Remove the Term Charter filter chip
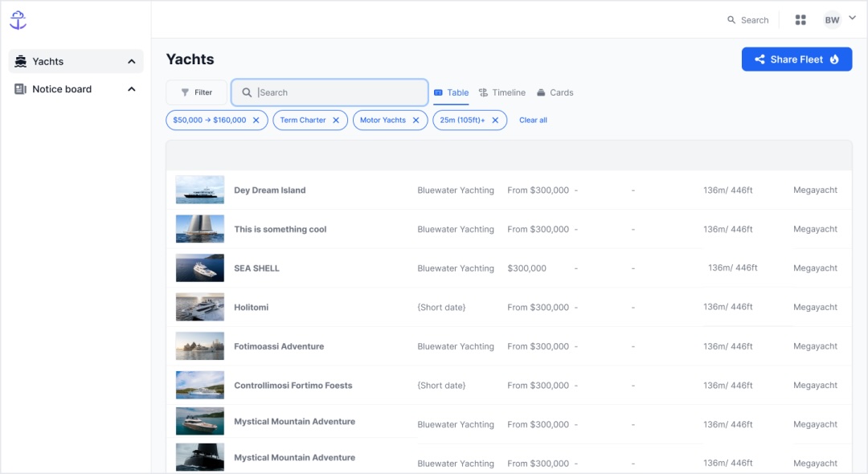 click(336, 121)
